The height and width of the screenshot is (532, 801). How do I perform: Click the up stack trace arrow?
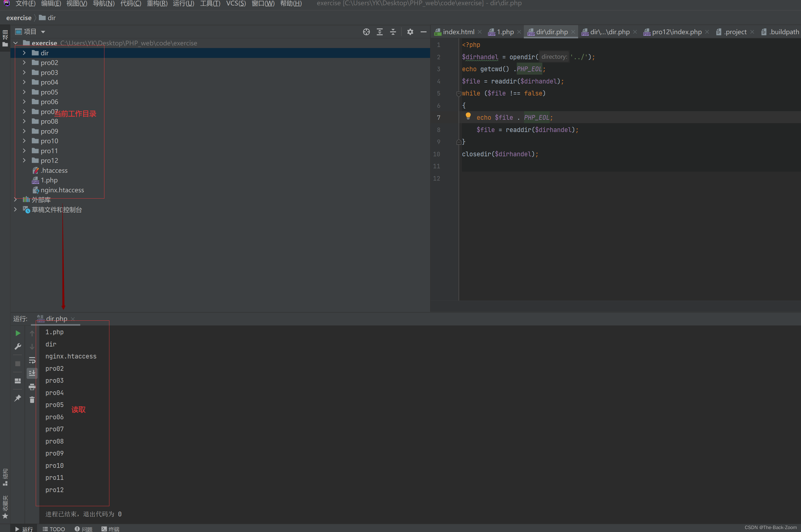point(32,333)
